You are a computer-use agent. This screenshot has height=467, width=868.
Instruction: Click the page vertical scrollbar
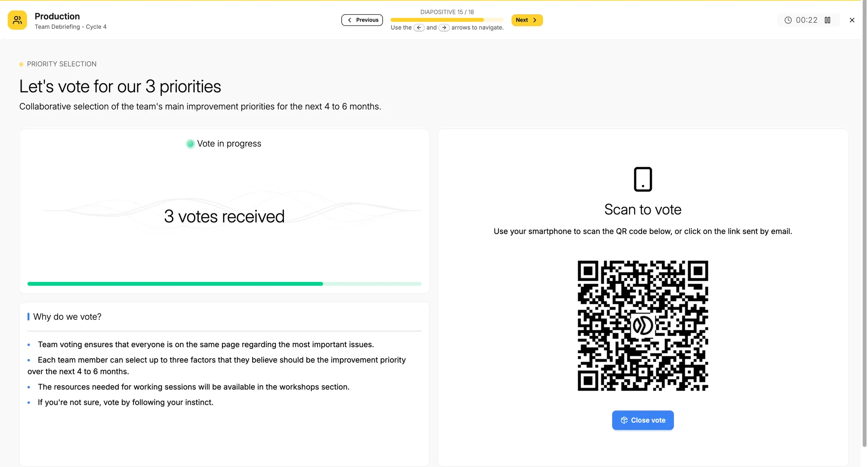(864, 224)
